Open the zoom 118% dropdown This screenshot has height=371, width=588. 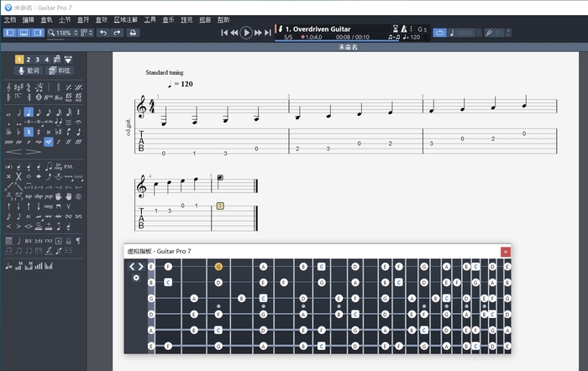[x=66, y=33]
